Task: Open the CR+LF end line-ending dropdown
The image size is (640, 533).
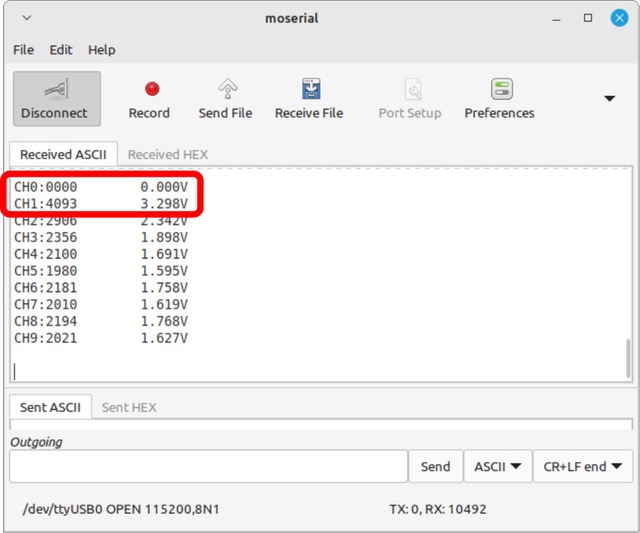Action: coord(582,467)
